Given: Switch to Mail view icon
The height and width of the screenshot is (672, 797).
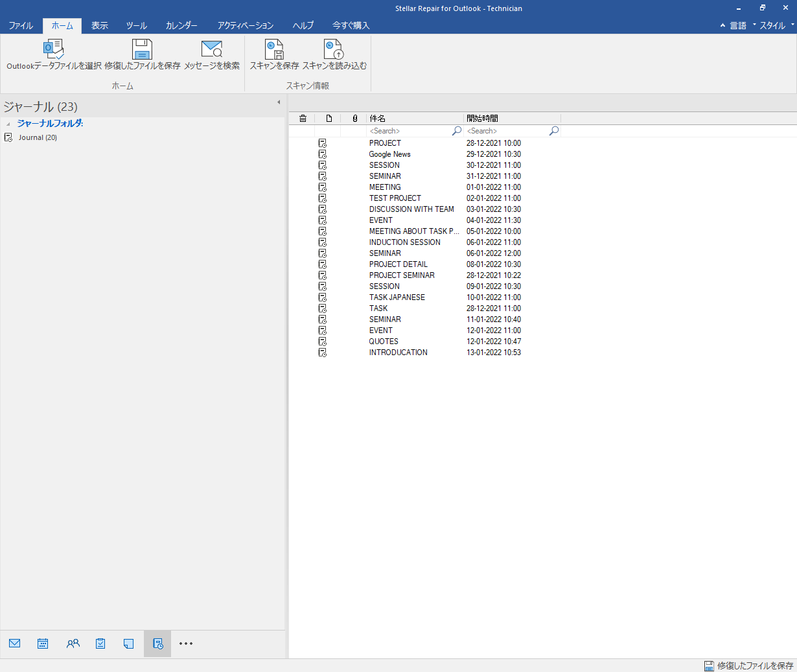Looking at the screenshot, I should click(x=15, y=643).
